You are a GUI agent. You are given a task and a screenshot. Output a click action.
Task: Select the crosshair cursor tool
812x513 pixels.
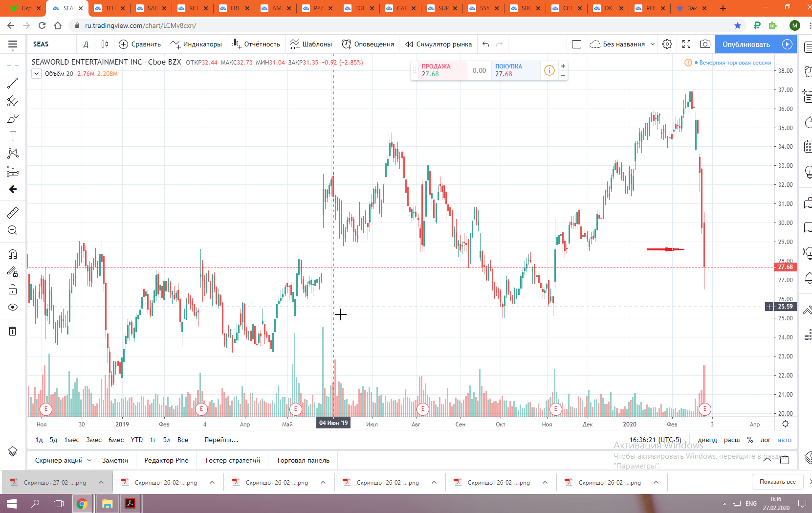(x=13, y=65)
